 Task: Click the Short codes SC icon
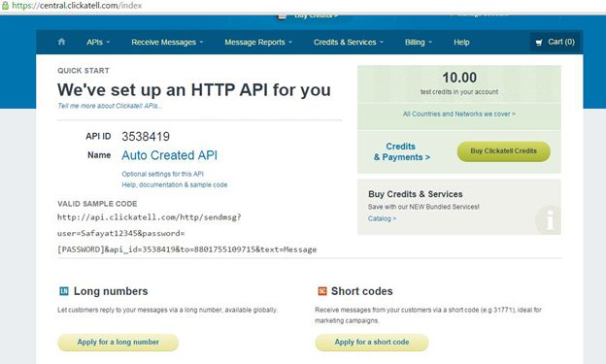coord(322,291)
